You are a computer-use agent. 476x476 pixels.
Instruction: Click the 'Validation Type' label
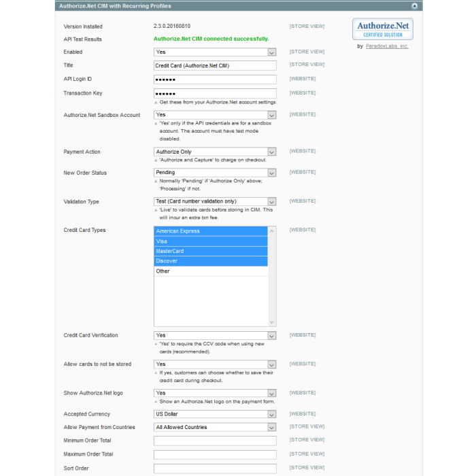[x=81, y=201]
